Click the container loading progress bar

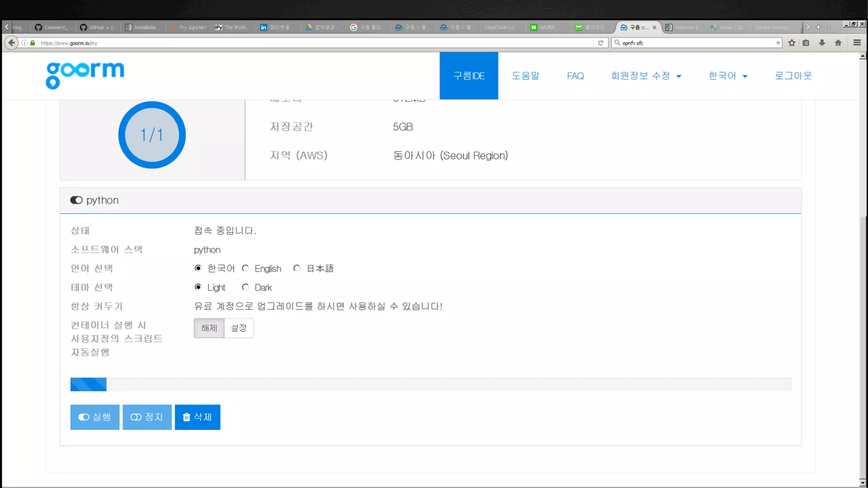pyautogui.click(x=430, y=384)
